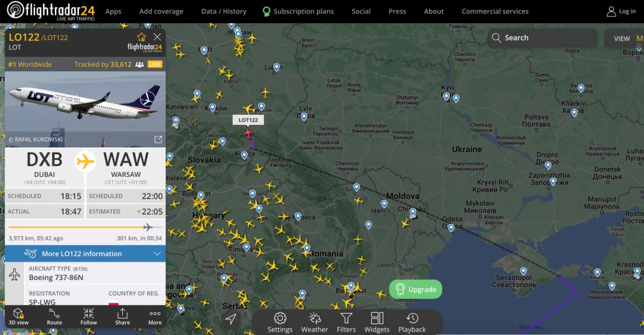Image resolution: width=644 pixels, height=335 pixels.
Task: Open the Widgets panel
Action: (x=377, y=322)
